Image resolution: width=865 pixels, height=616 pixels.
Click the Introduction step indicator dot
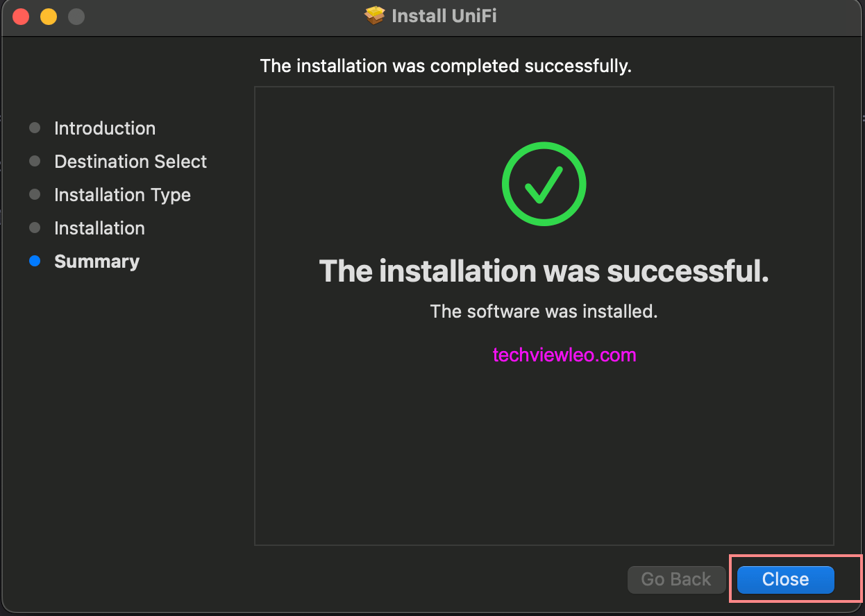tap(35, 128)
